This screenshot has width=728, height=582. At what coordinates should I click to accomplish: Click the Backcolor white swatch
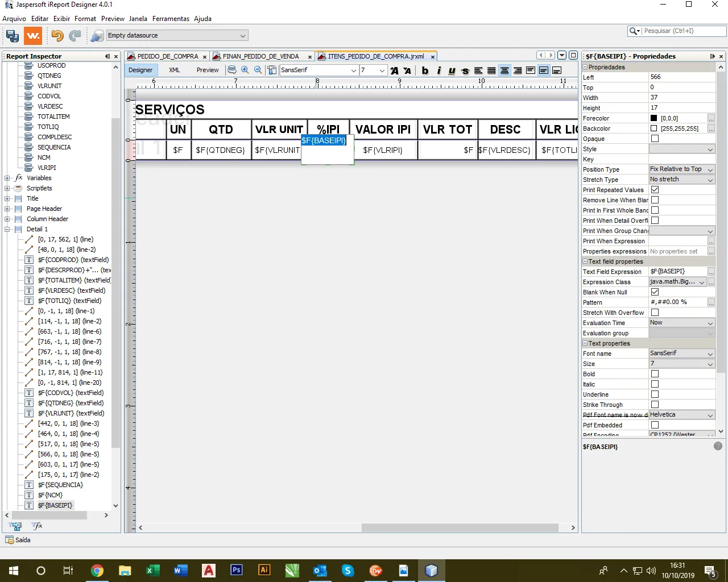point(654,128)
